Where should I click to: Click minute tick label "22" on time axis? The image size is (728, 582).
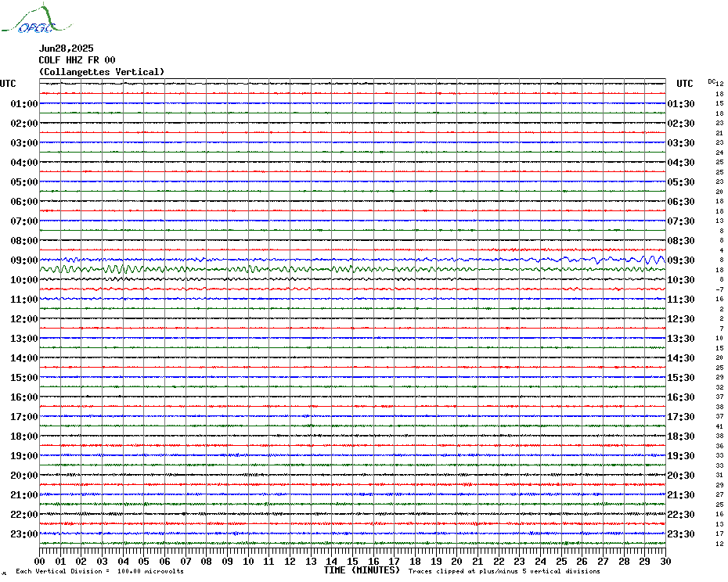pyautogui.click(x=499, y=561)
